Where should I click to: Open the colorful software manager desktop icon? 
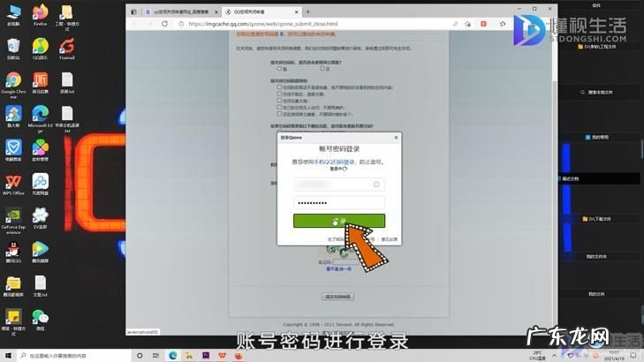tap(40, 150)
